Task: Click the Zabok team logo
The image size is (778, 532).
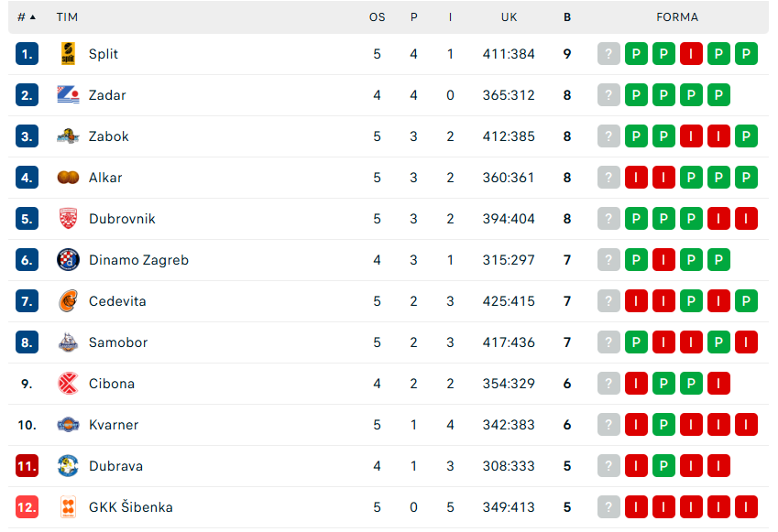Action: 68,136
